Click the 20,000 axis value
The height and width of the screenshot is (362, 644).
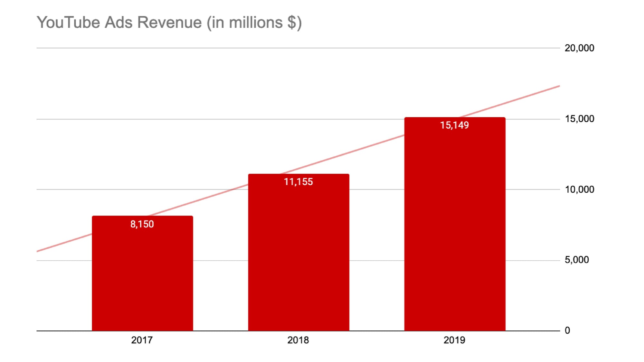[579, 48]
